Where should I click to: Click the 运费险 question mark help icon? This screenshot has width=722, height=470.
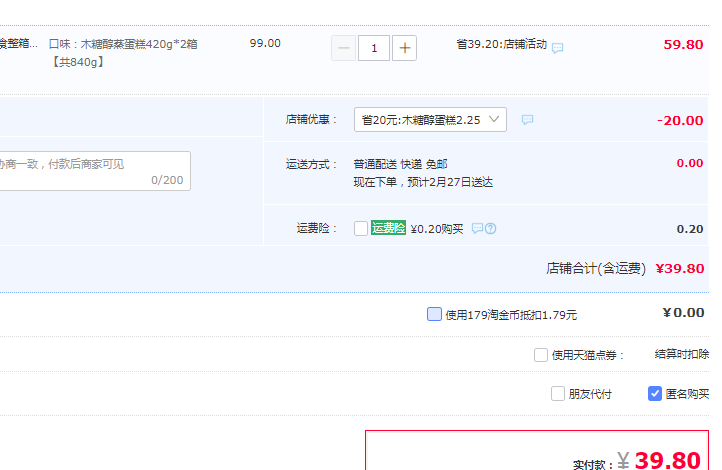click(491, 228)
